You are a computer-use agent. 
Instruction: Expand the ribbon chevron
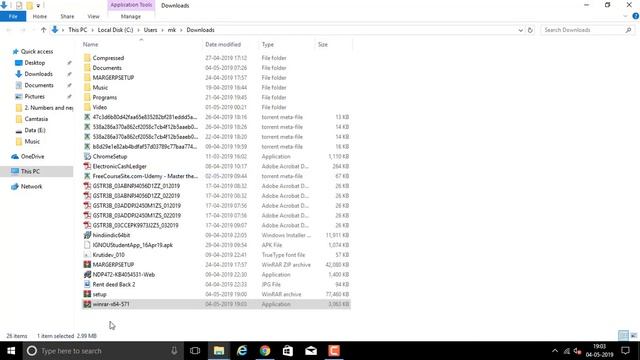(625, 16)
